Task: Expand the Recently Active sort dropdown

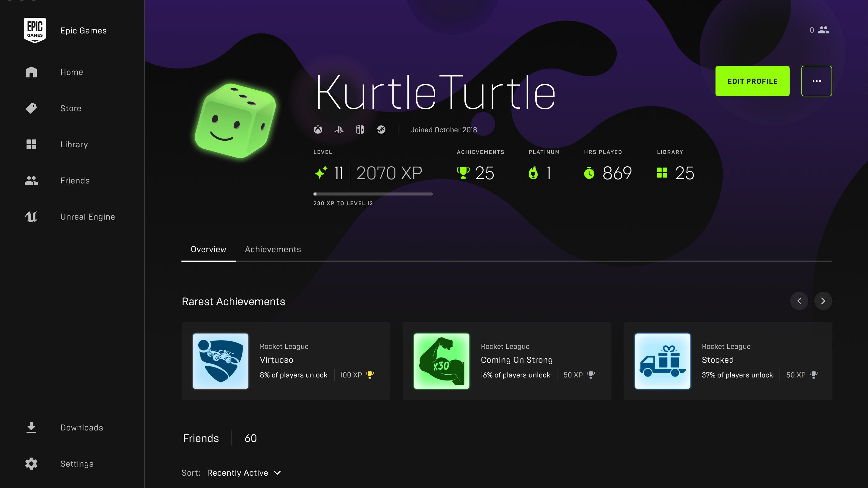Action: (x=244, y=473)
